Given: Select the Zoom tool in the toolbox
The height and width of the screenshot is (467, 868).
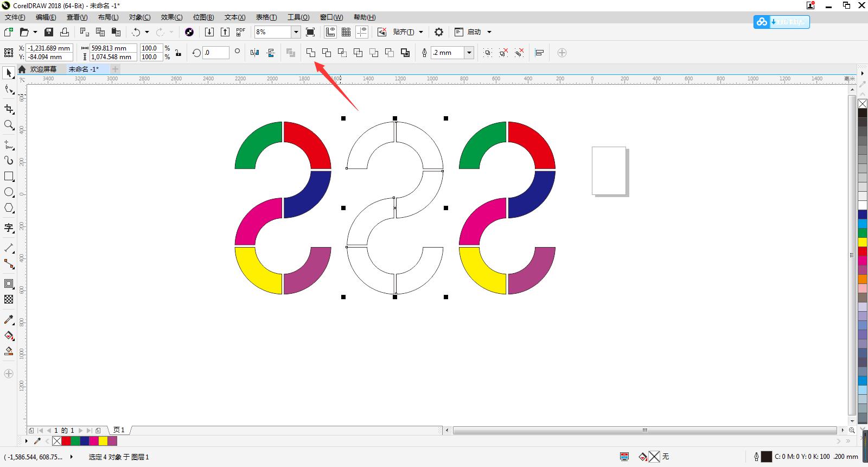Looking at the screenshot, I should point(9,125).
